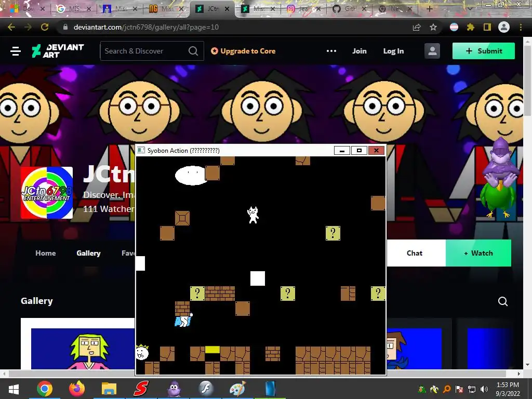Open the profile Gallery tab

(88, 253)
